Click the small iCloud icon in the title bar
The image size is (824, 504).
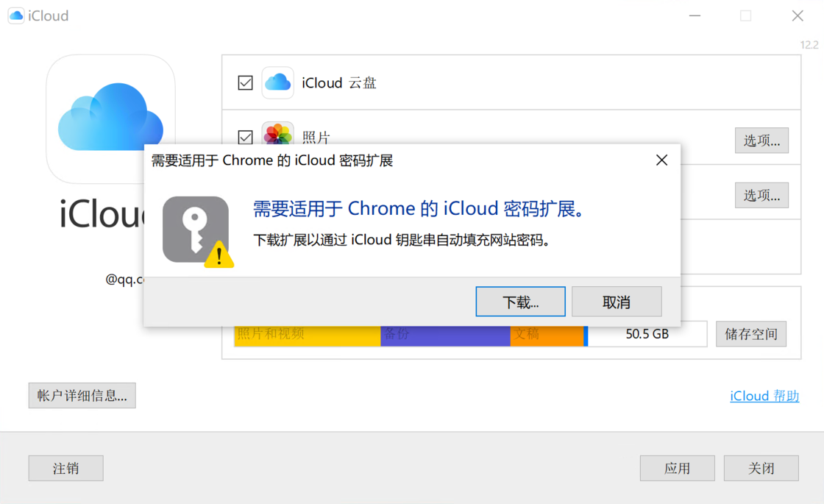pyautogui.click(x=16, y=15)
